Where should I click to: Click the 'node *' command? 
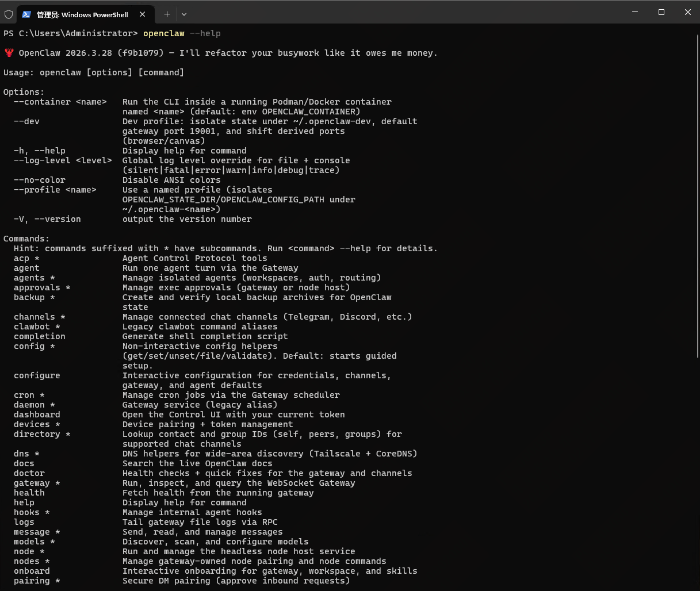point(29,551)
